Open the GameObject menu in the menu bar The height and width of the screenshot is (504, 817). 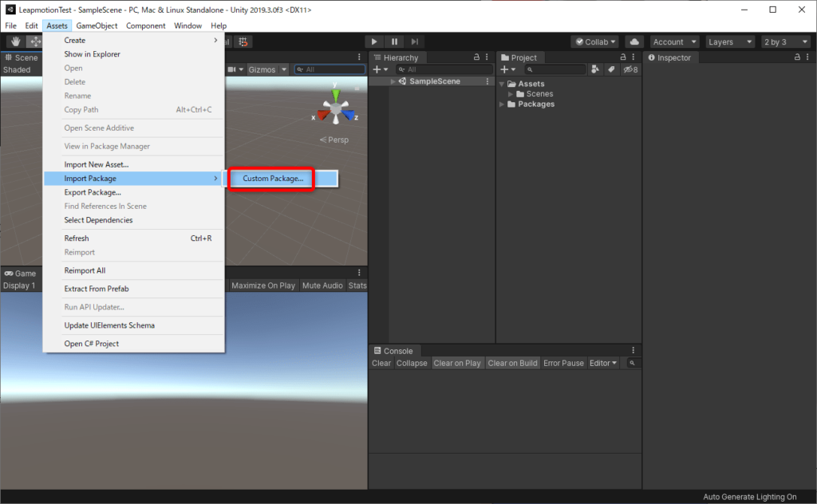(97, 26)
